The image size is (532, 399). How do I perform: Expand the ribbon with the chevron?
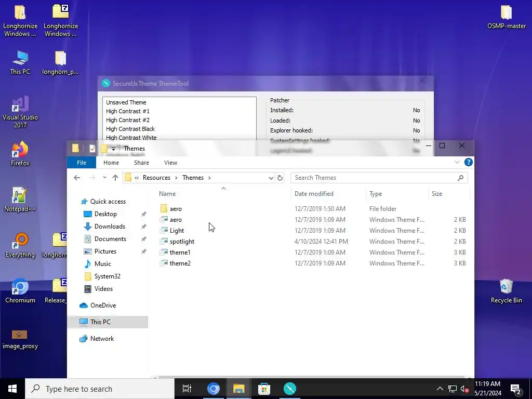[457, 162]
